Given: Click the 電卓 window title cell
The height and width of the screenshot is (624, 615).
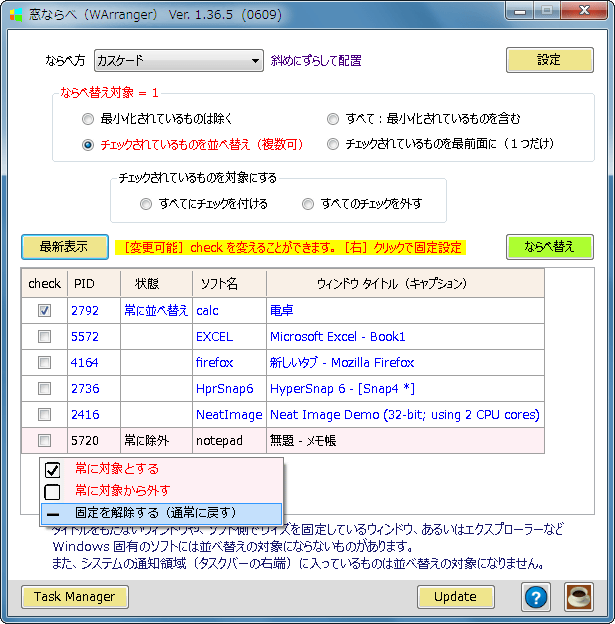Looking at the screenshot, I should (405, 310).
